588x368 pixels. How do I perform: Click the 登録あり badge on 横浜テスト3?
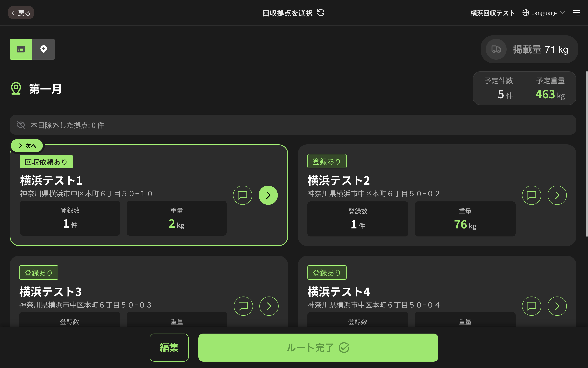39,272
